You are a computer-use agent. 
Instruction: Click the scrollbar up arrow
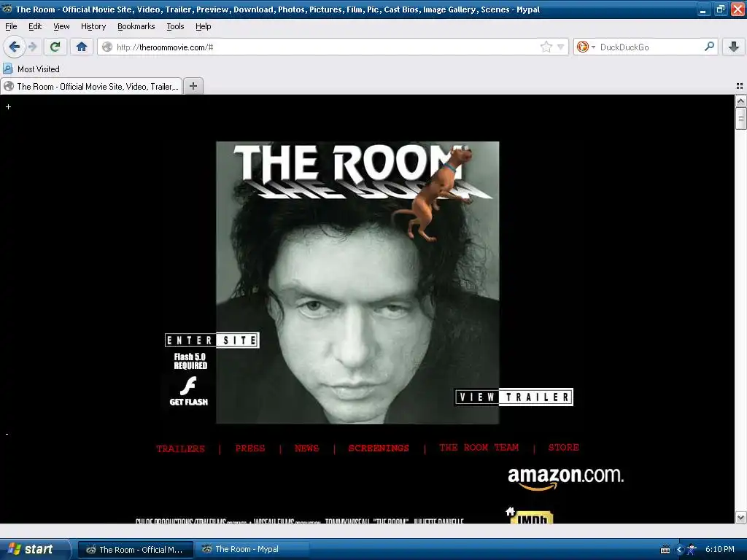coord(740,101)
